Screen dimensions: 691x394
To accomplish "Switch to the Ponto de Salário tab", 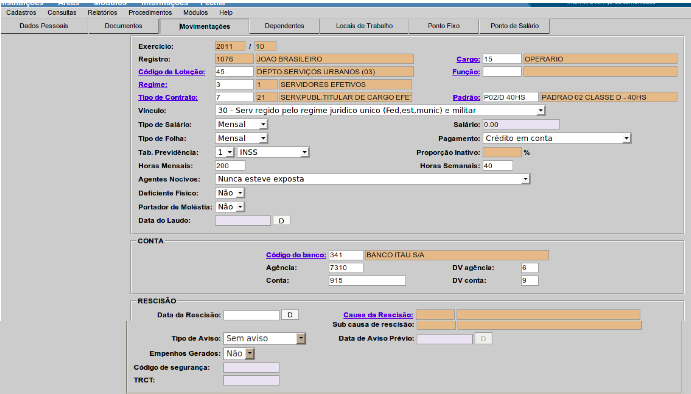I will [x=514, y=26].
